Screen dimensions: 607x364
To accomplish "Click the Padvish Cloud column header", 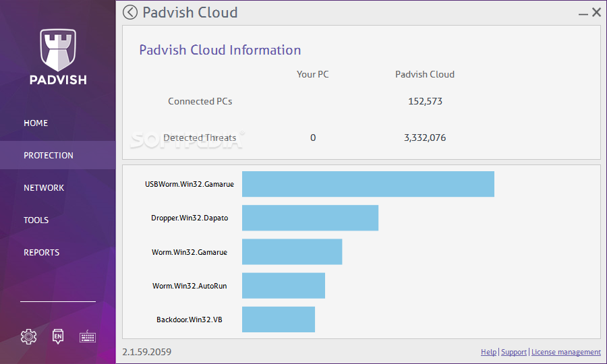I will pos(425,74).
